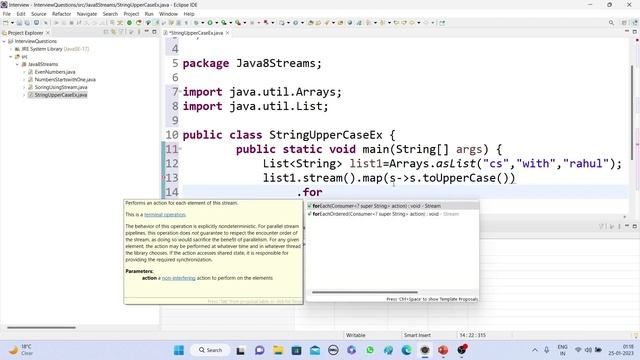Open the Edit menu
The height and width of the screenshot is (360, 640).
(x=21, y=14)
